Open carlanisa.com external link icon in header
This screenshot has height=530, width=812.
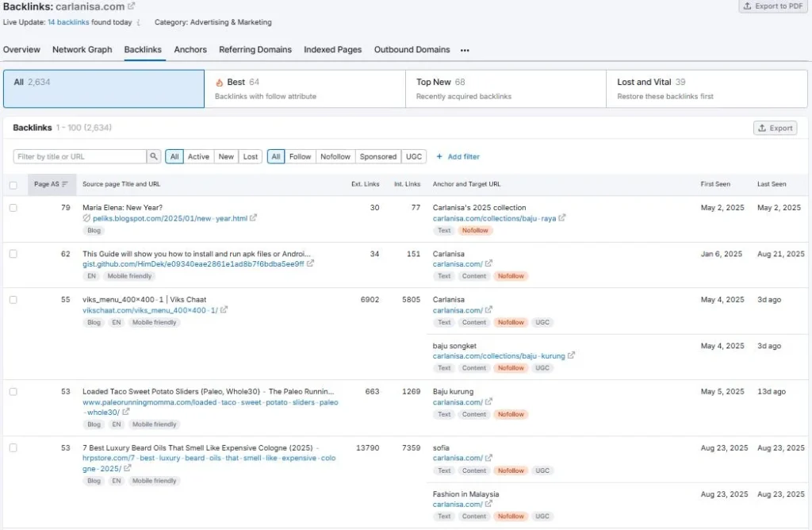(x=132, y=6)
